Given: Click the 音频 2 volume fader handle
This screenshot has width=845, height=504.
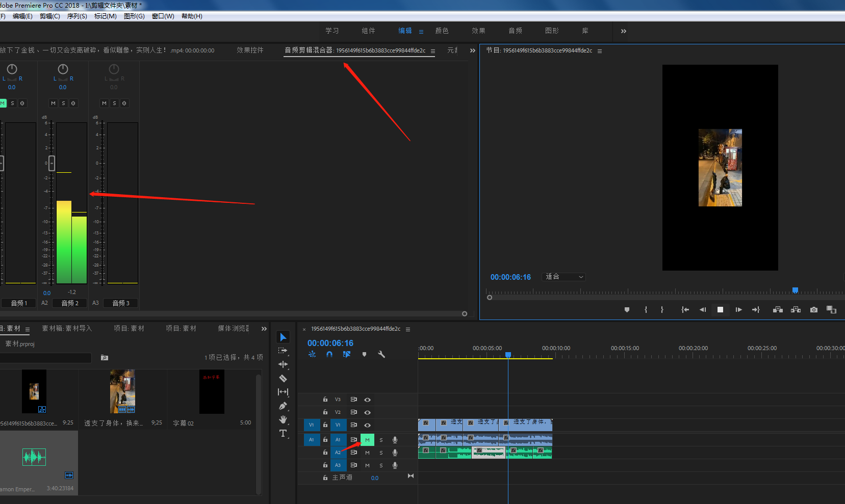Looking at the screenshot, I should point(52,164).
